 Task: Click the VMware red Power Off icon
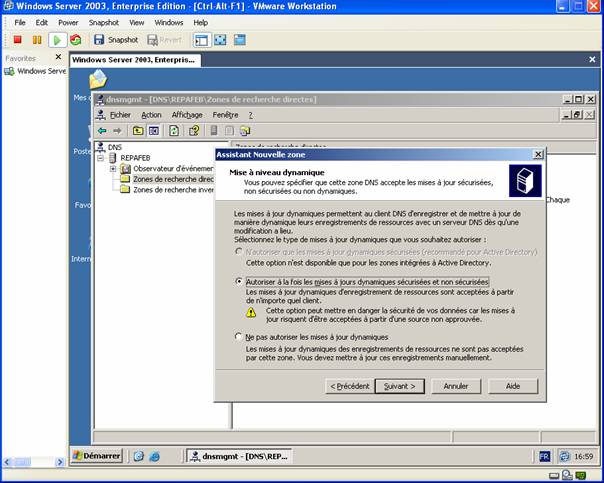coord(17,40)
